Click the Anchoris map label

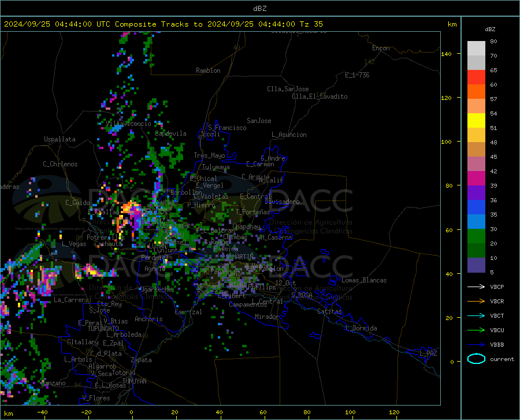coord(148,319)
